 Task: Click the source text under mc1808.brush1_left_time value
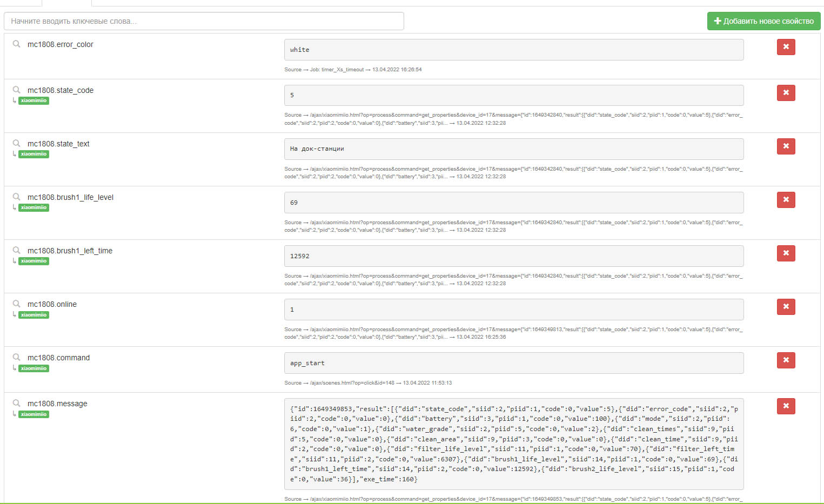(x=513, y=280)
